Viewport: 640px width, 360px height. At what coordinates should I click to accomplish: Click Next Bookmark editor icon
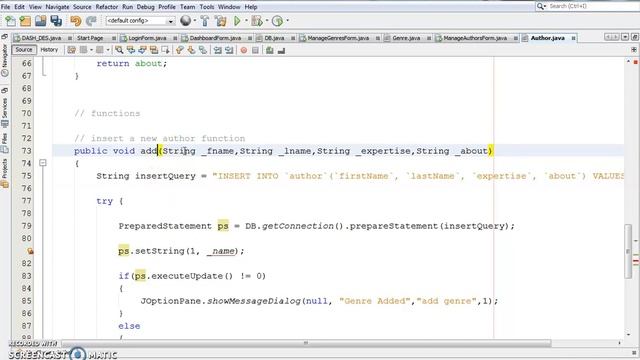(x=191, y=50)
